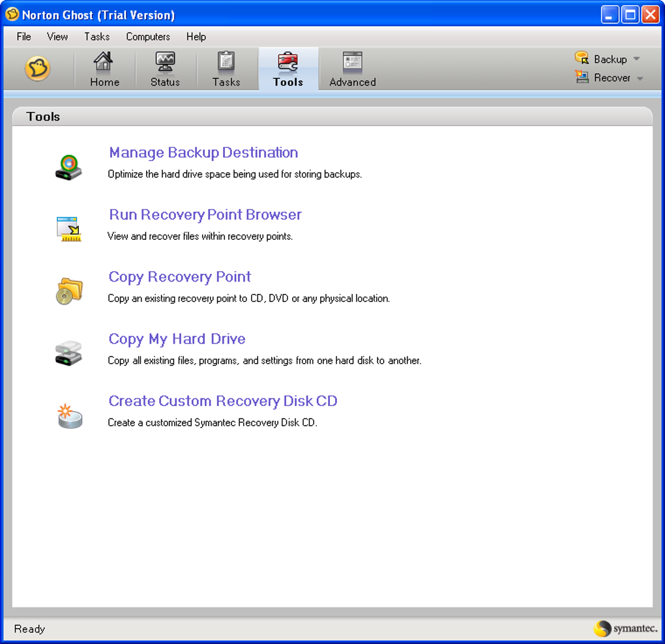The height and width of the screenshot is (644, 665).
Task: Click the Manage Backup Destination drive icon
Action: pyautogui.click(x=68, y=168)
